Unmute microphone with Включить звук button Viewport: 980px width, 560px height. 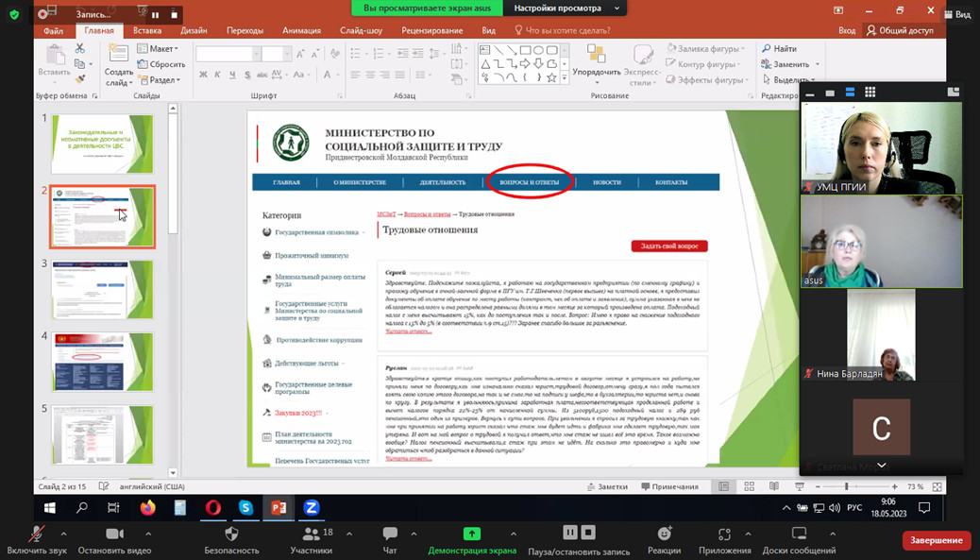(x=37, y=535)
